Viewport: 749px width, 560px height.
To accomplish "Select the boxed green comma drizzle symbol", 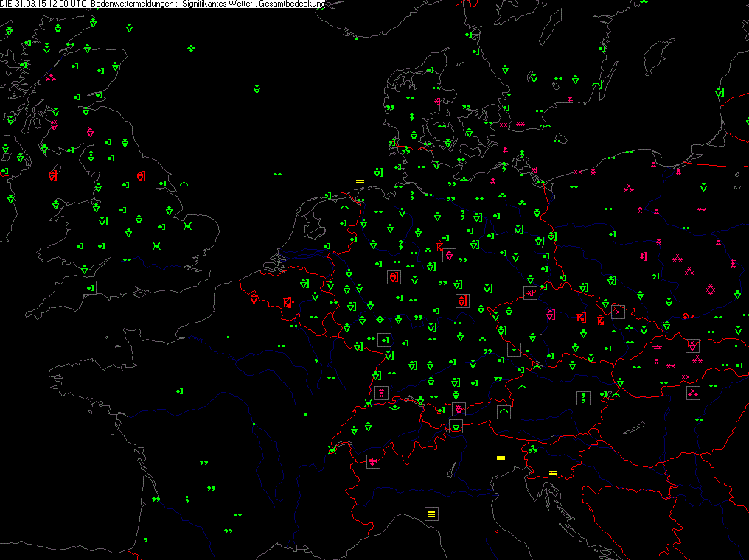I will [x=583, y=398].
